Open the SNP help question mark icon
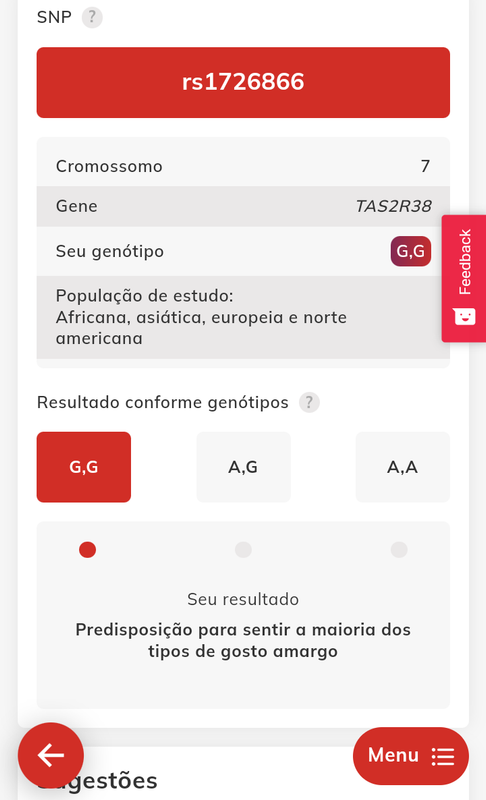486x800 pixels. click(x=92, y=17)
